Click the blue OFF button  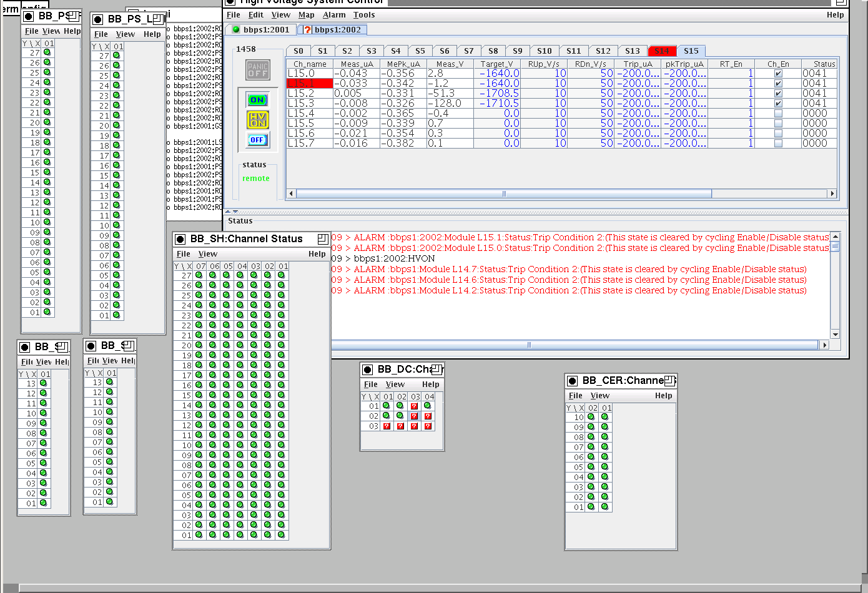point(257,140)
